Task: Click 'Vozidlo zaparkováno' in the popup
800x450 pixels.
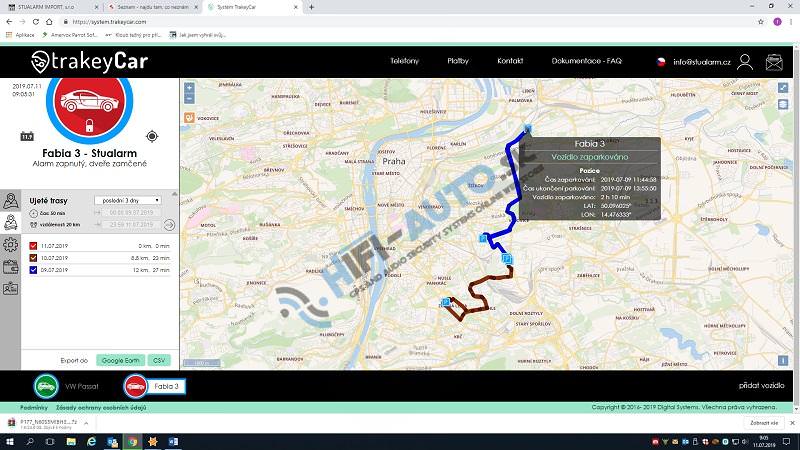Action: [589, 157]
